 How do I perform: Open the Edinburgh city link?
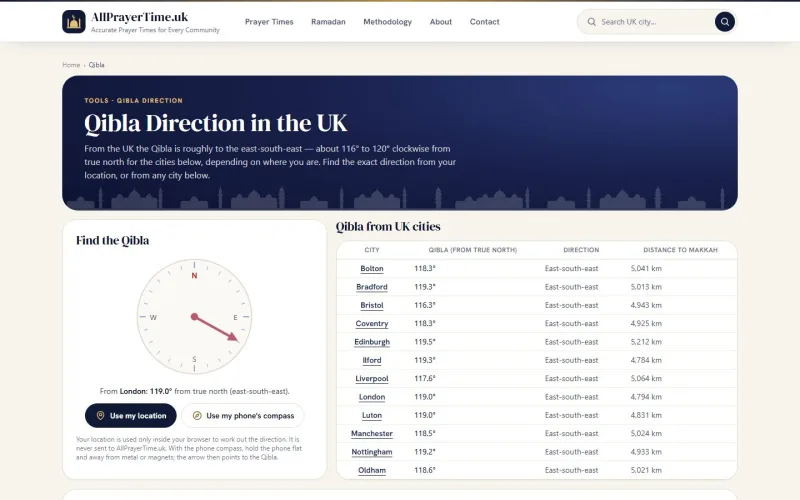[x=371, y=342]
